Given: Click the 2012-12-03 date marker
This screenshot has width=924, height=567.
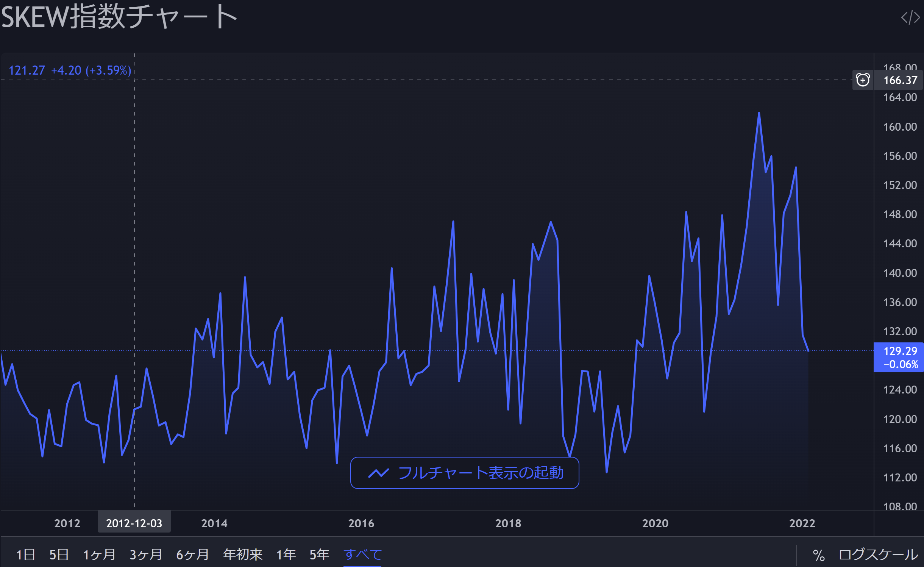Looking at the screenshot, I should point(134,523).
